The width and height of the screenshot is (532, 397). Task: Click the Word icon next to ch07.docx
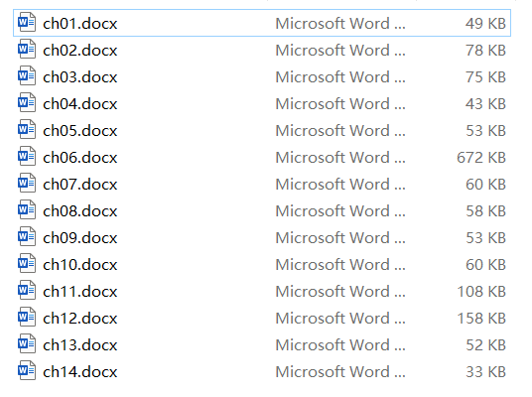click(27, 184)
